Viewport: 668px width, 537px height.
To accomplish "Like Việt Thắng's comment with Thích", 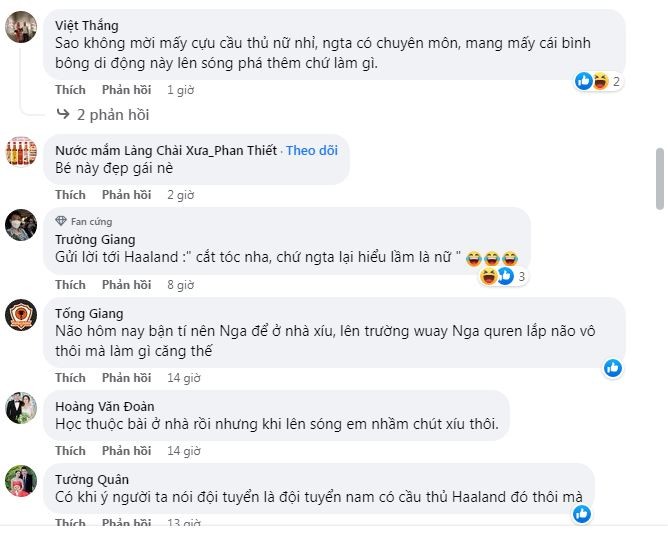I will pyautogui.click(x=70, y=90).
